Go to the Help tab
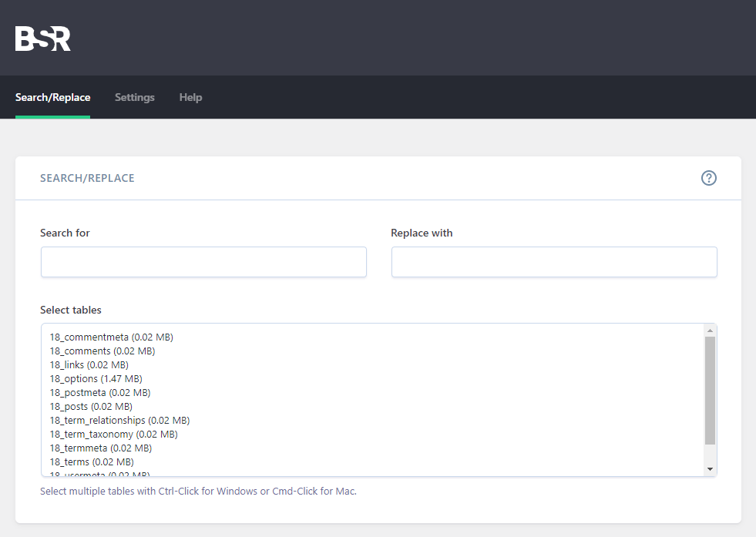This screenshot has width=756, height=537. tap(190, 97)
